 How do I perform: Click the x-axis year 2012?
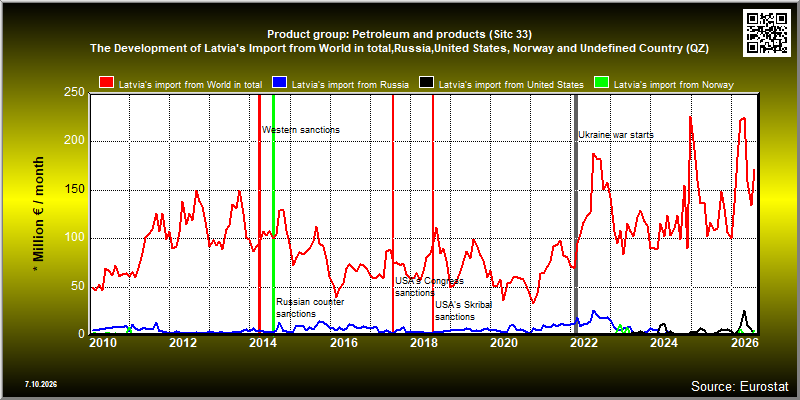(x=184, y=343)
